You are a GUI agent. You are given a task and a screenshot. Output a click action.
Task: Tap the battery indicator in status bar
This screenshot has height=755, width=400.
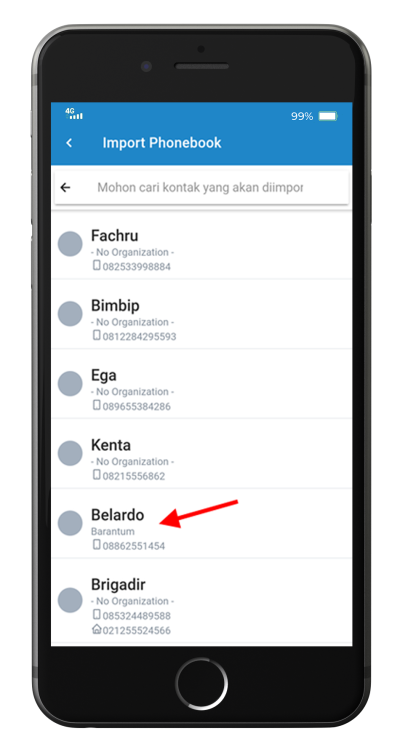[x=328, y=116]
